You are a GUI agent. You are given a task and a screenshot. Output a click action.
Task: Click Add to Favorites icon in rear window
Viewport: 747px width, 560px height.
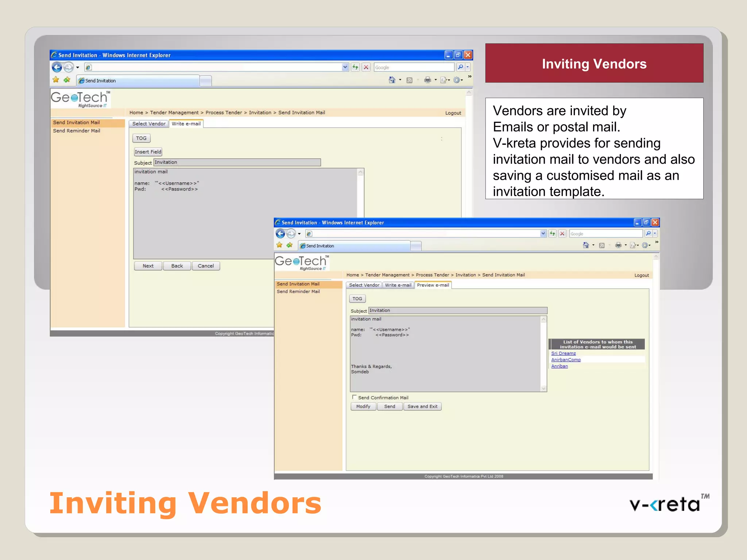[x=67, y=80]
